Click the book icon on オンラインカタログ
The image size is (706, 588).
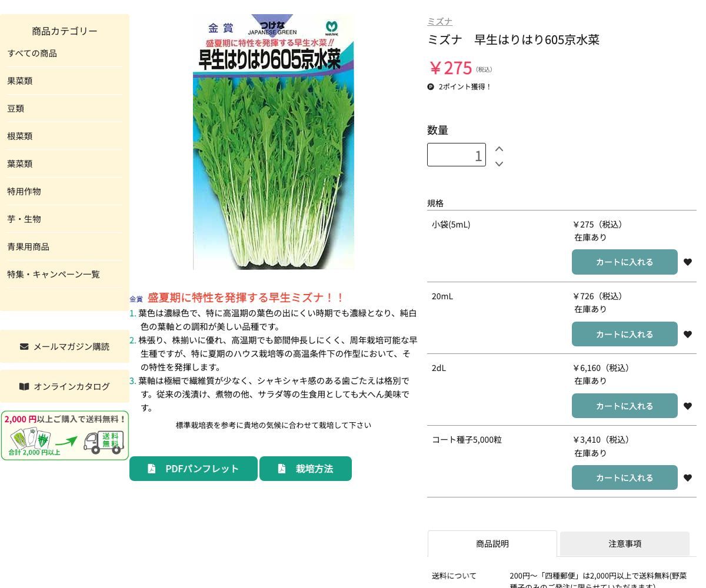coord(24,386)
